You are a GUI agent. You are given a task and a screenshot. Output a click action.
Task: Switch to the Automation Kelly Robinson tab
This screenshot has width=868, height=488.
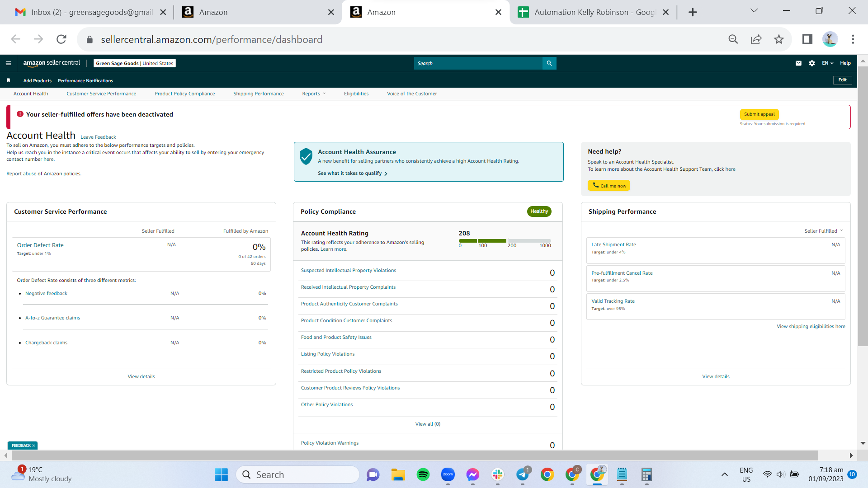coord(593,12)
